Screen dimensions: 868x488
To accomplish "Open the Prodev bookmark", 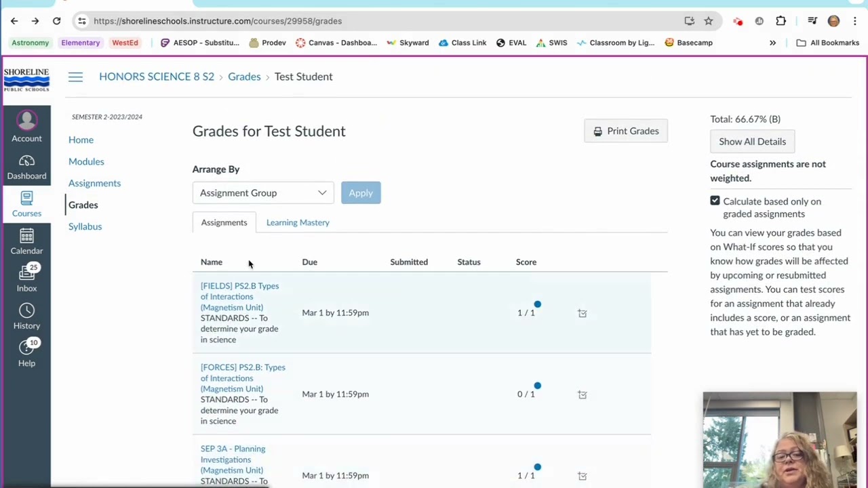I will (267, 43).
